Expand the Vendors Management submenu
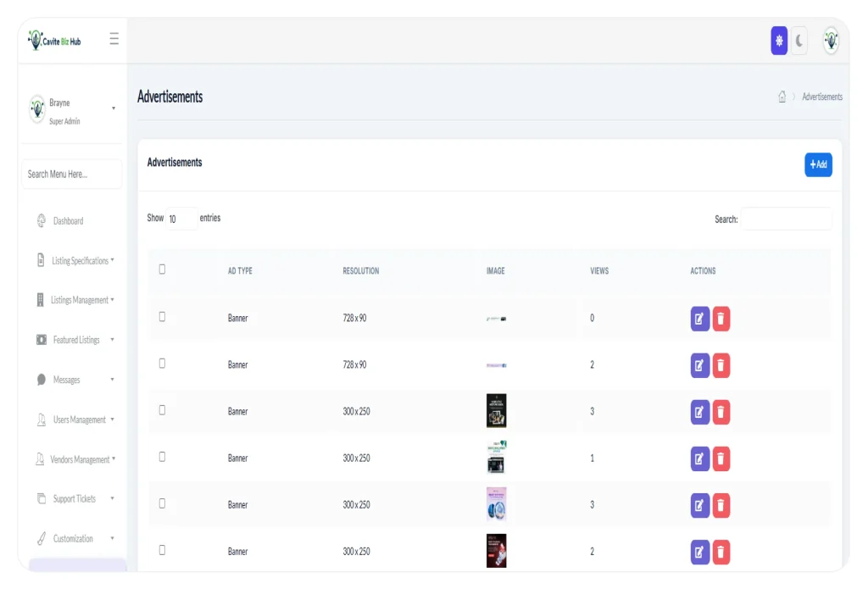The image size is (868, 589). click(75, 459)
